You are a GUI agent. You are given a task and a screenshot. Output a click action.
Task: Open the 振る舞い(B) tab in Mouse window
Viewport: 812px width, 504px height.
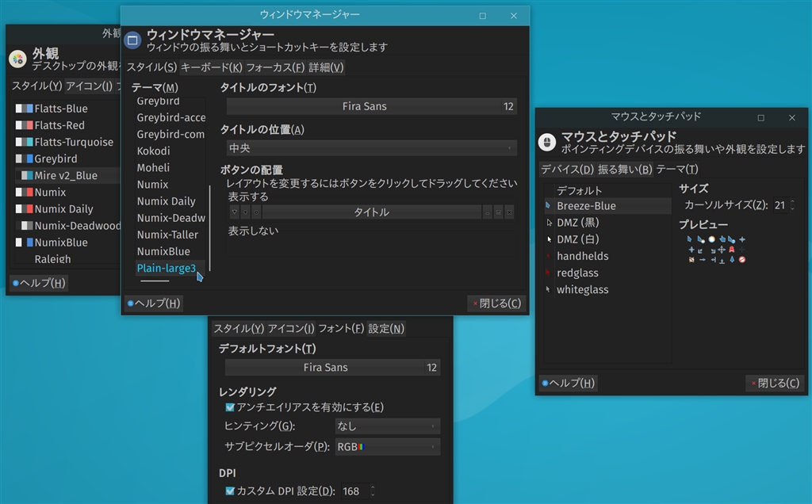(x=625, y=170)
